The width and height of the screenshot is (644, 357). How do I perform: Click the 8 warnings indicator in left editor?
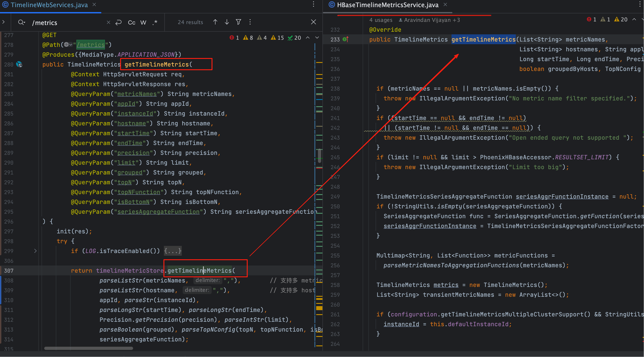[x=248, y=38]
